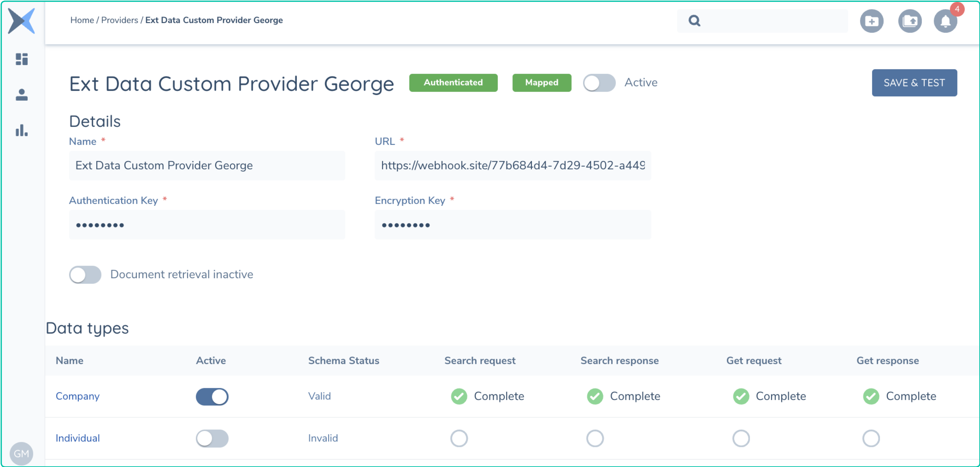Screen dimensions: 980x467
Task: Click the GM user avatar
Action: pyautogui.click(x=21, y=453)
